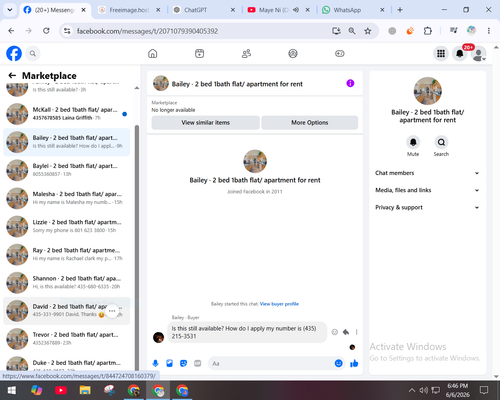Open options menu on David conversation
This screenshot has width=500, height=400.
112,311
